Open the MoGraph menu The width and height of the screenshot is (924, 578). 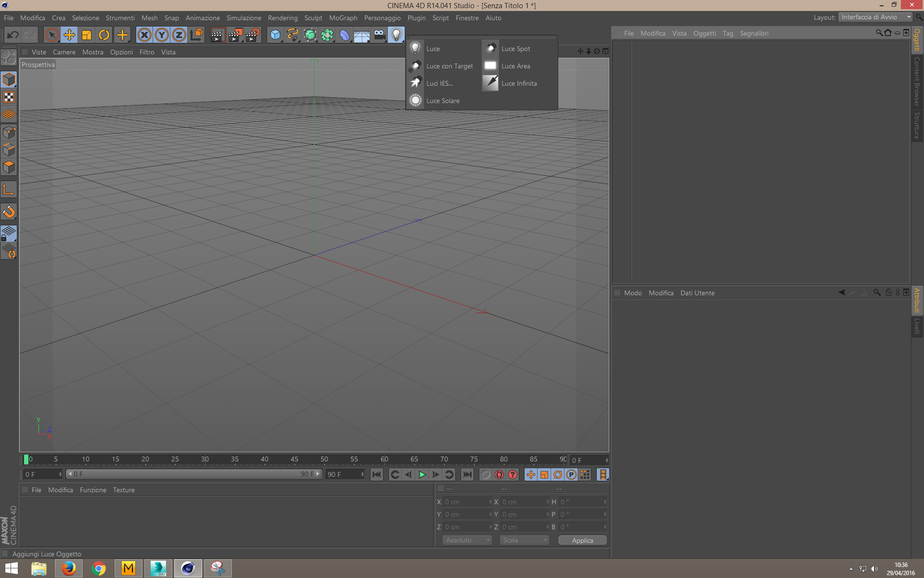click(343, 18)
